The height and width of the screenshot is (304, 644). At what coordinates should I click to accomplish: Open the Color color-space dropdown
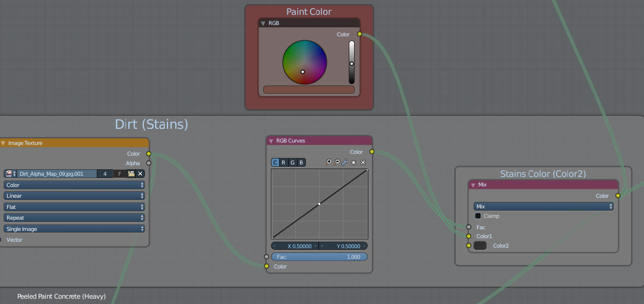[x=74, y=185]
